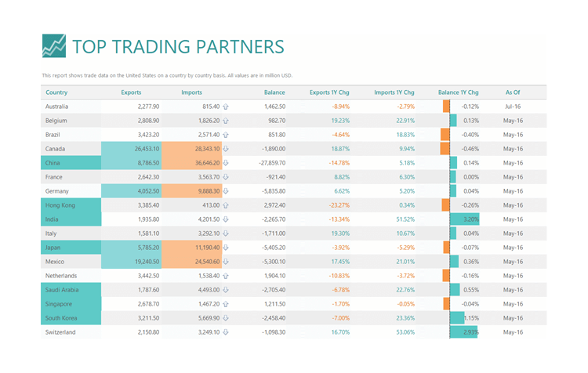Click the up arrow icon in Belgium row
This screenshot has width=588, height=373.
[x=225, y=121]
